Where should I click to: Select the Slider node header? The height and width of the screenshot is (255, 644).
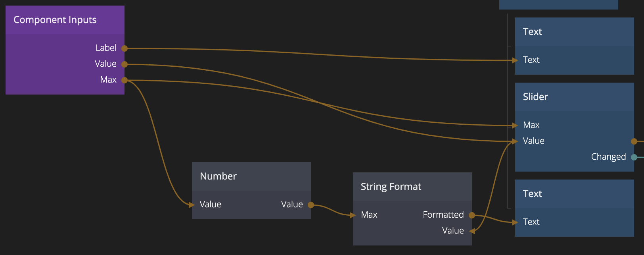click(x=535, y=97)
